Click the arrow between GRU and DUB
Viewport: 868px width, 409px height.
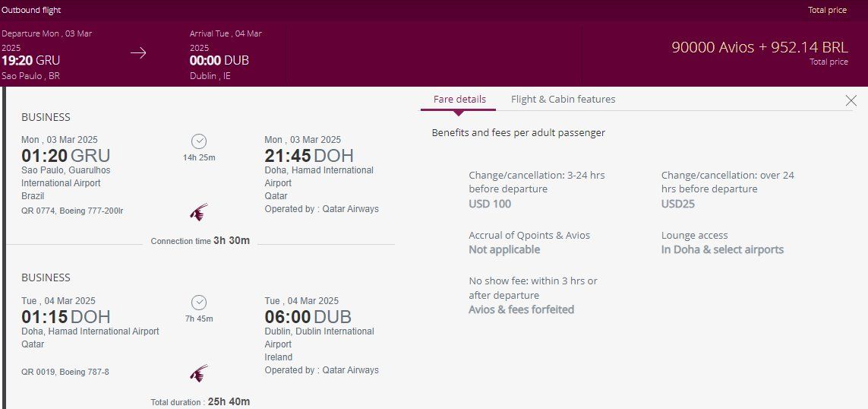(138, 53)
